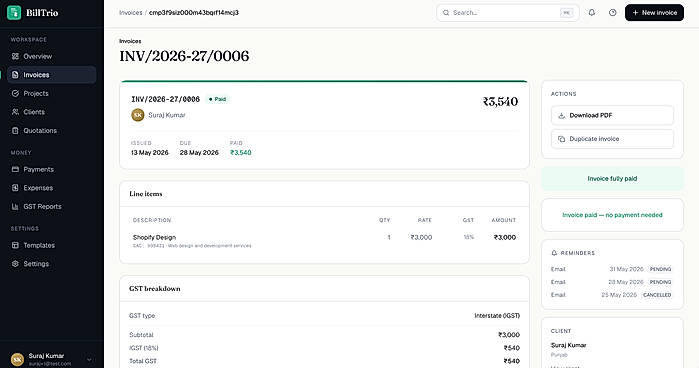The image size is (699, 368).
Task: Open Settings via its gear icon
Action: click(x=15, y=264)
